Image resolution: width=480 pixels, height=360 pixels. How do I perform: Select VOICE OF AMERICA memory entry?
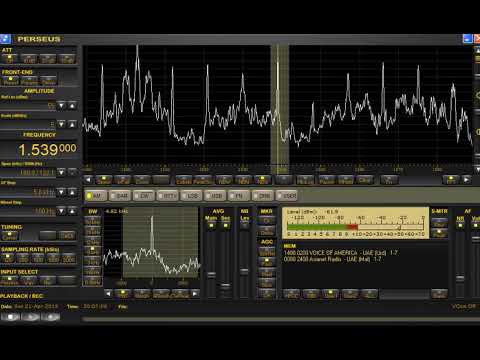click(x=340, y=253)
